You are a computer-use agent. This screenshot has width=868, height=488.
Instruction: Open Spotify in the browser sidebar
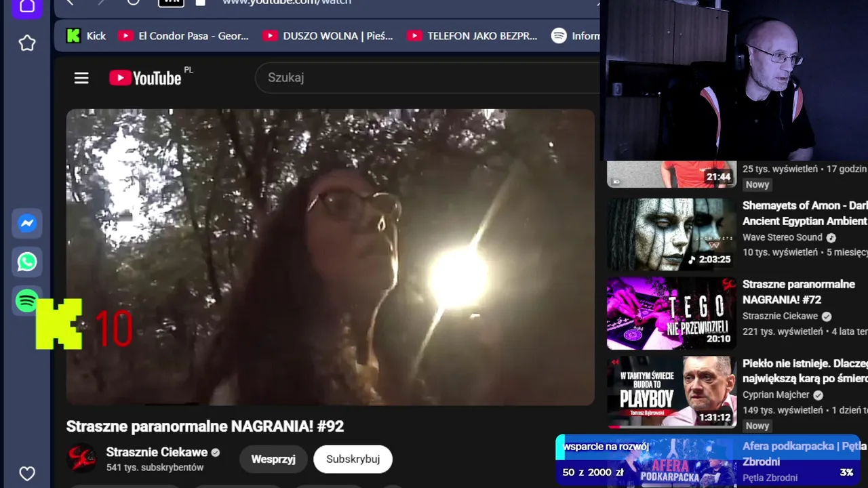pos(27,301)
